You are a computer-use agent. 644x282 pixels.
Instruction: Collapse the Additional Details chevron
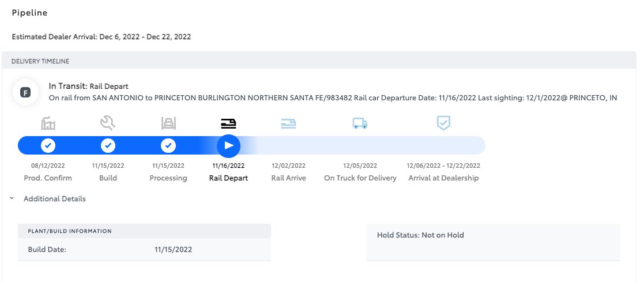(x=12, y=198)
